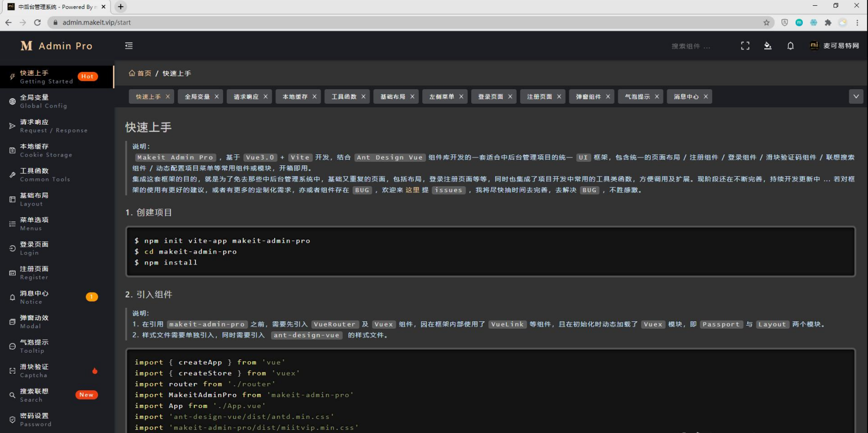Click the New badge on 搜索联想

(x=87, y=395)
